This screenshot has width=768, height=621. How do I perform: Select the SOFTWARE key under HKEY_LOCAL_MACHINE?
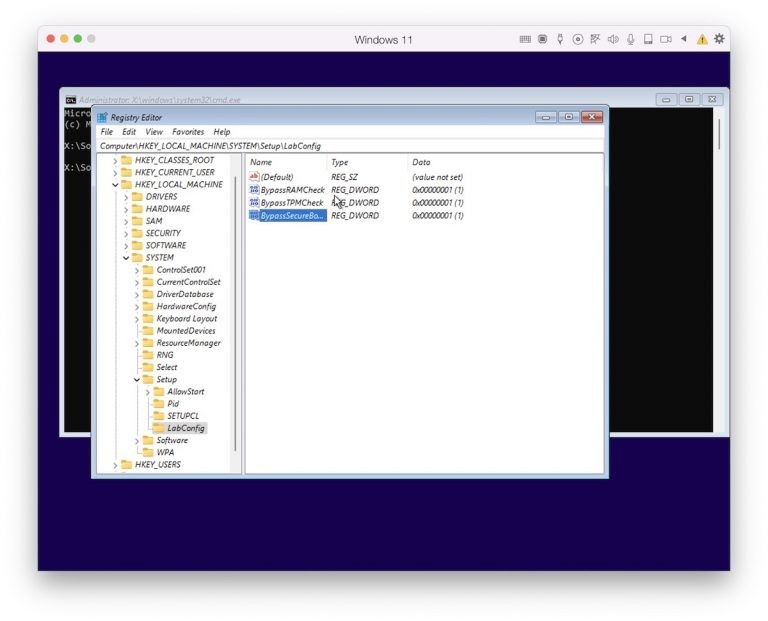pyautogui.click(x=166, y=245)
